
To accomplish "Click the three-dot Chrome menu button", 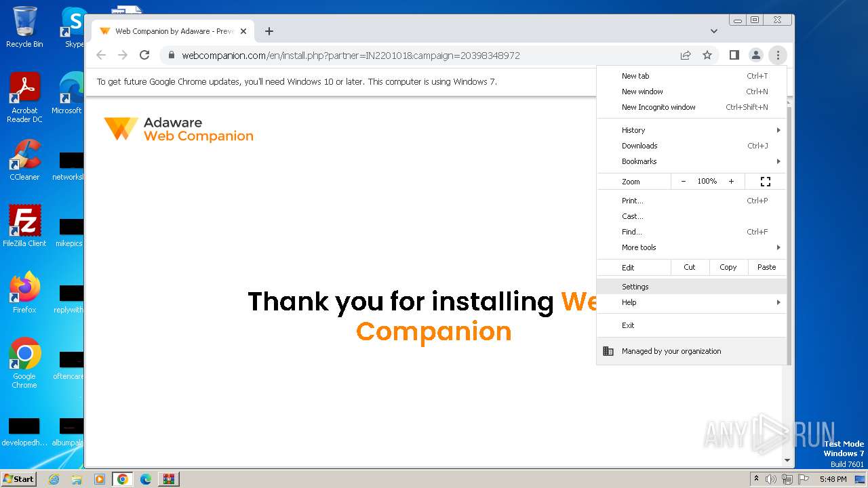I will point(778,55).
